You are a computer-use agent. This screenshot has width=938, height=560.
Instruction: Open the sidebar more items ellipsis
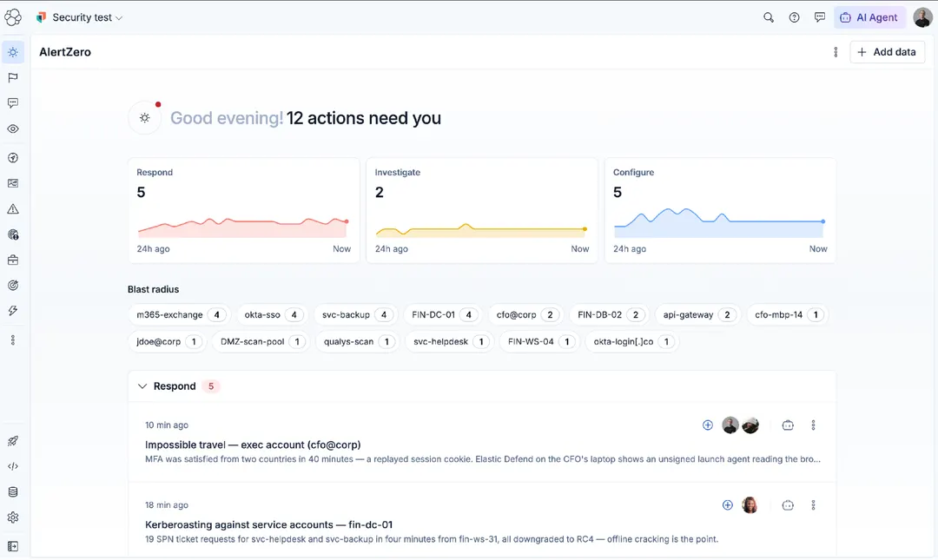point(12,339)
